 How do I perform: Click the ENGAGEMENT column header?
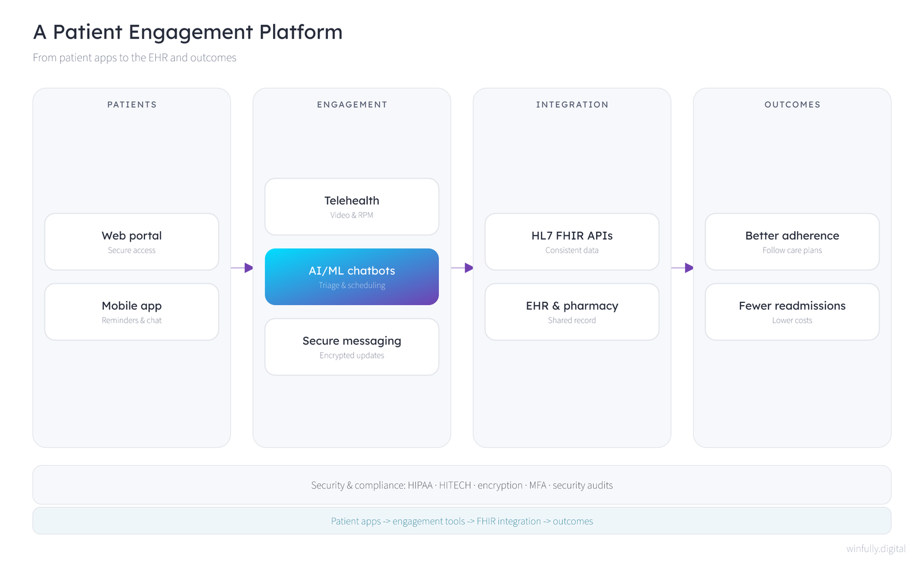(x=352, y=105)
